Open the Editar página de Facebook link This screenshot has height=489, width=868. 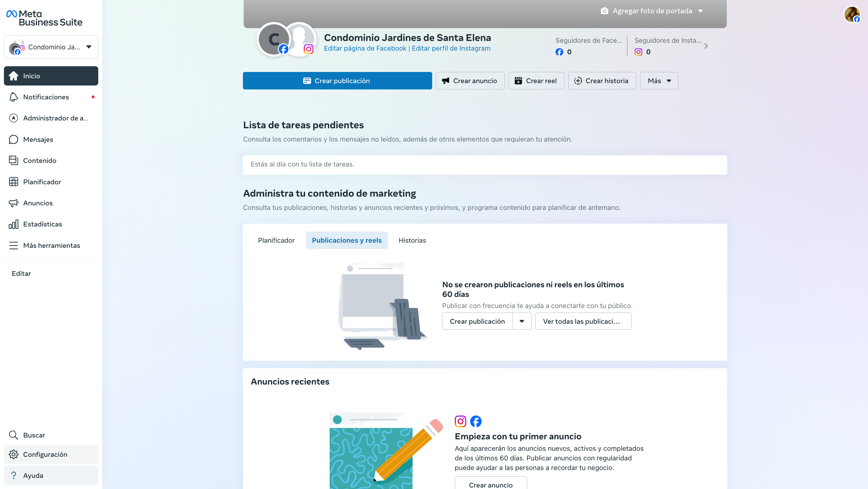[x=365, y=48]
